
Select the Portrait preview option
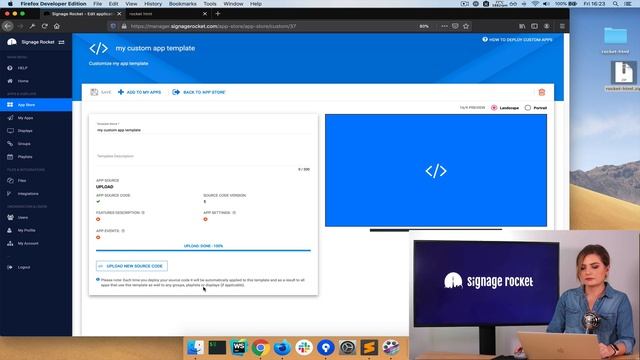(x=536, y=108)
